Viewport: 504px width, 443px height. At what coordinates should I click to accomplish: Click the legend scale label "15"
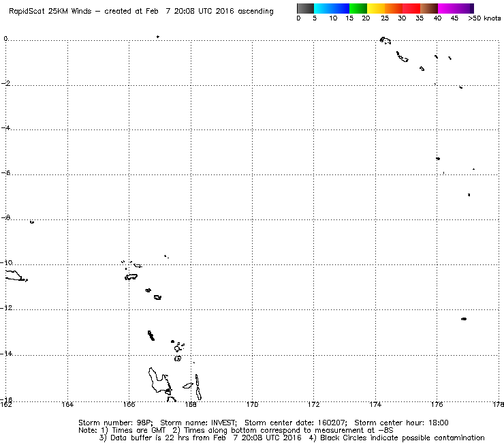(x=349, y=18)
